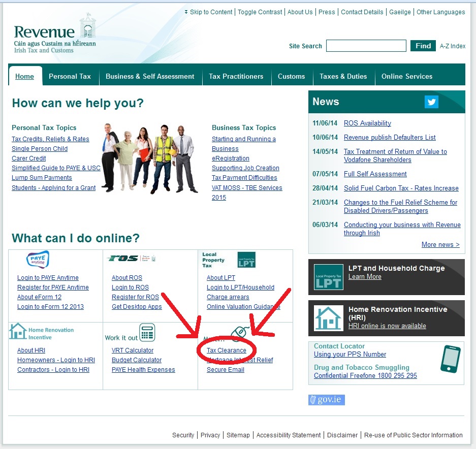Open the Customs menu
Screen dimensions: 476x449
291,76
